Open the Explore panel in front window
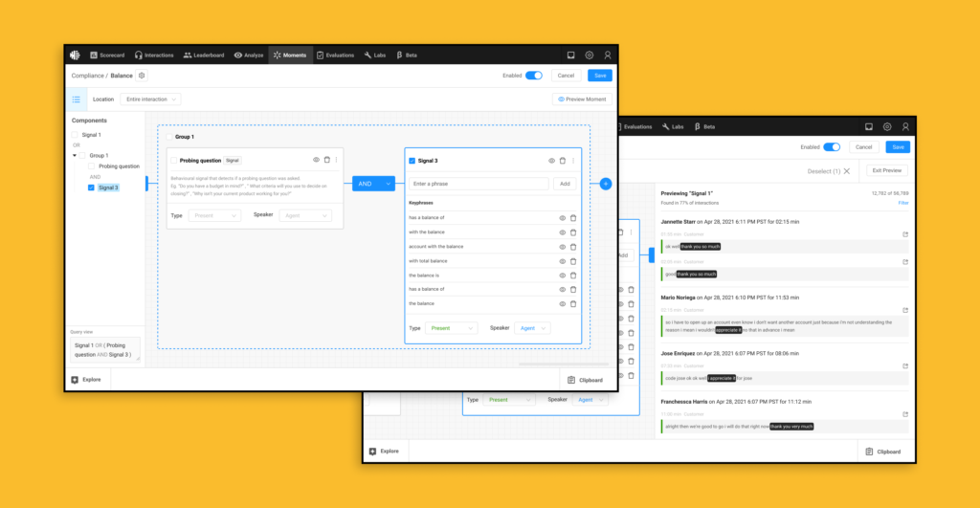The height and width of the screenshot is (508, 980). 88,380
